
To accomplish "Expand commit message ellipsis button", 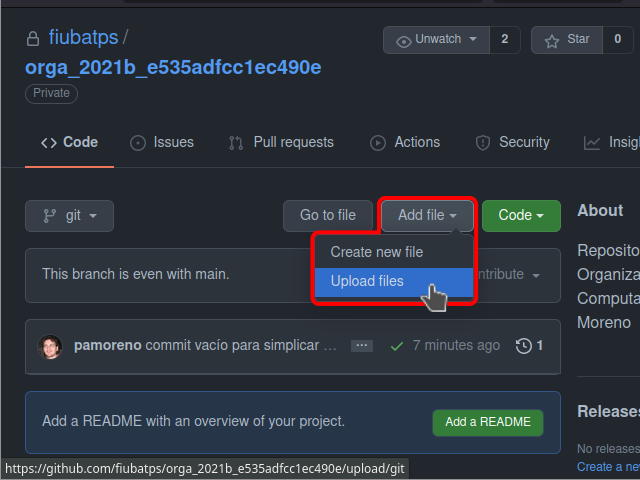I will click(362, 346).
